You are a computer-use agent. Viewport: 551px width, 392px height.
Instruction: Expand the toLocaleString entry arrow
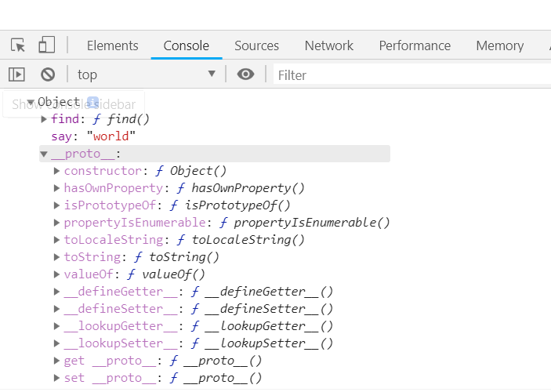point(56,240)
